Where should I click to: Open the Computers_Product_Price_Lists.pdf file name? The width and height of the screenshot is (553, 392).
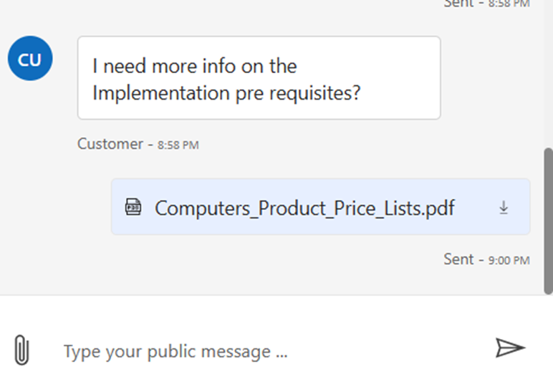point(304,208)
